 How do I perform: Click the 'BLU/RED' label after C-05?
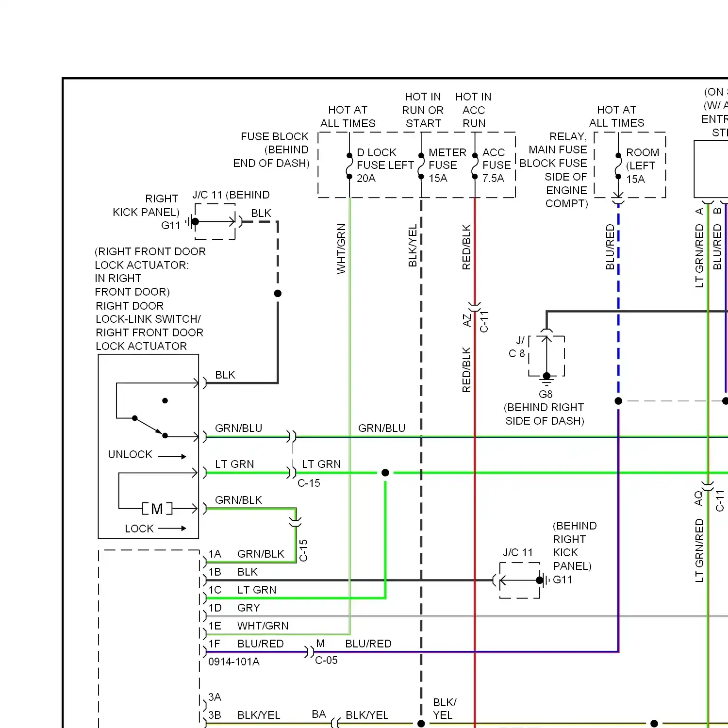point(368,644)
